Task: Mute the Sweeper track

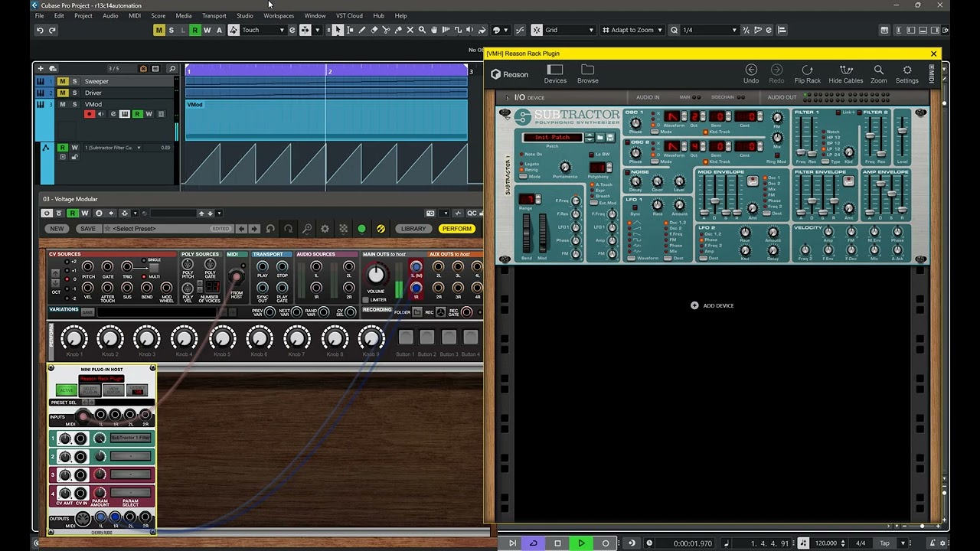Action: 63,81
